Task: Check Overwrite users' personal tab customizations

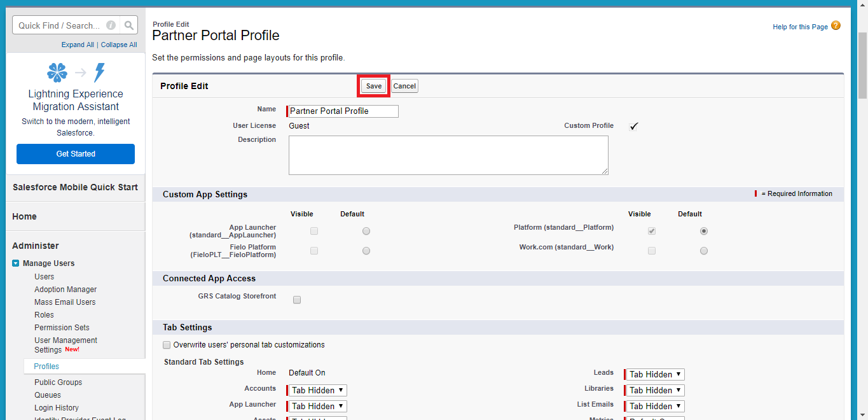Action: pos(167,345)
